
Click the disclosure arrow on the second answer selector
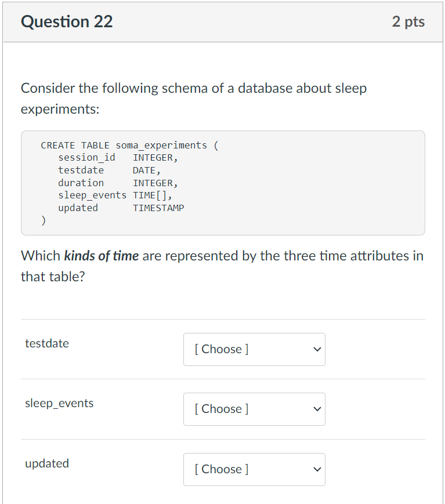(x=317, y=409)
